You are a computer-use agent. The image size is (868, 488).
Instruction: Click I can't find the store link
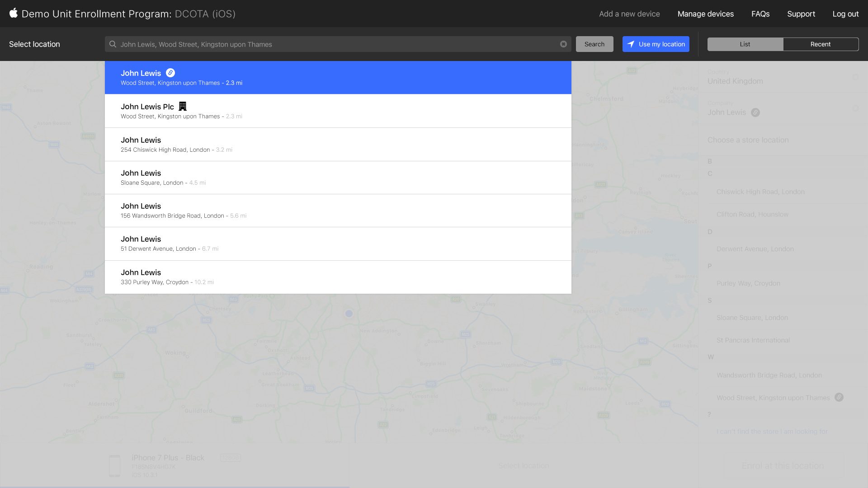click(x=772, y=432)
